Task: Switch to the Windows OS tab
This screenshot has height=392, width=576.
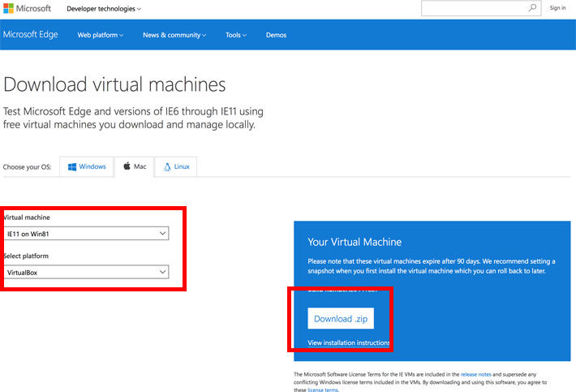Action: 87,166
